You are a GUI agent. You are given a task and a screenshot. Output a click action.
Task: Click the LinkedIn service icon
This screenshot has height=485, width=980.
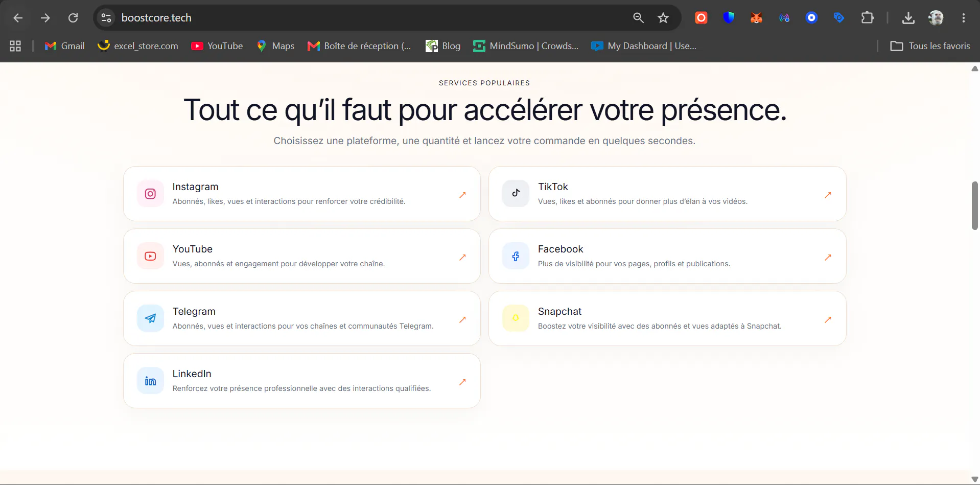point(150,381)
